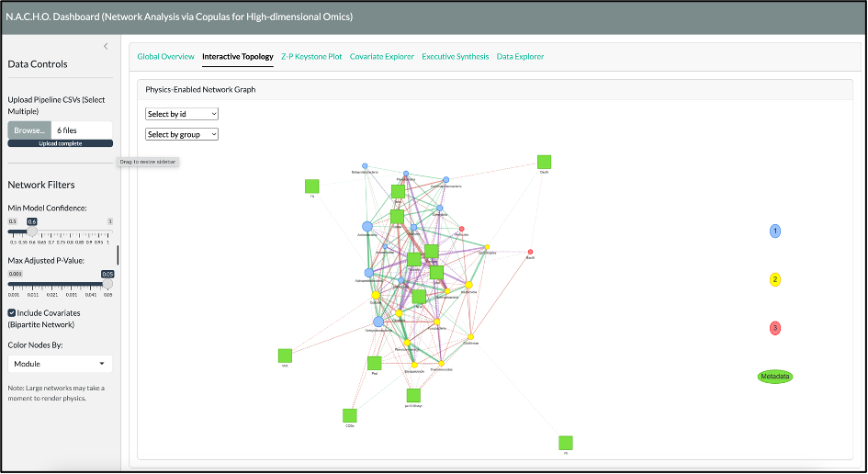The height and width of the screenshot is (474, 868).
Task: Select the CD8s green square node
Action: [x=350, y=416]
